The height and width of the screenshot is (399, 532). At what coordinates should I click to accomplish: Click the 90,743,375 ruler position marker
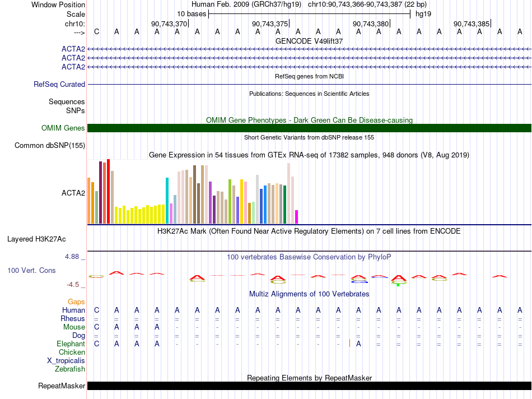[270, 24]
